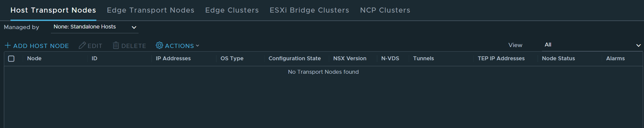Click the Alarms column header
This screenshot has width=644, height=128.
pyautogui.click(x=615, y=58)
